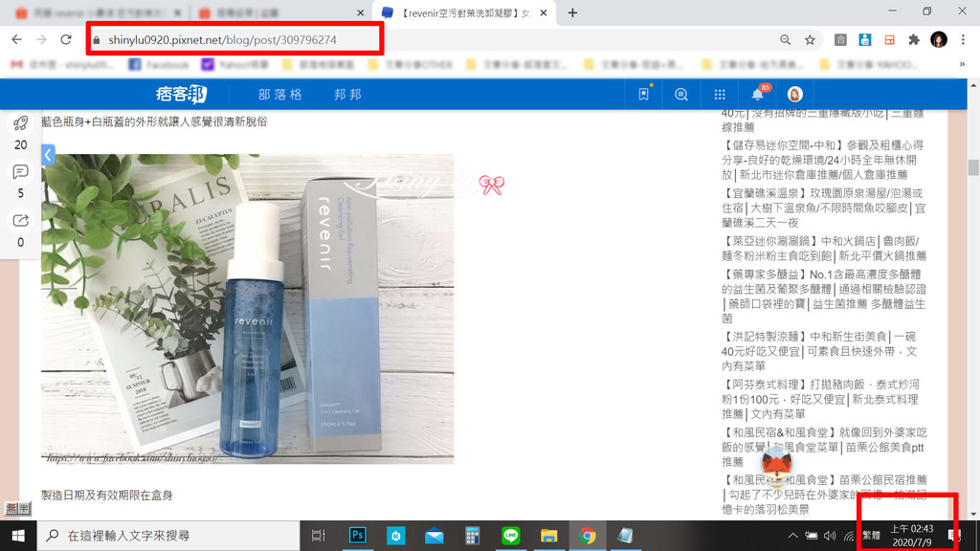Open the Windows Start menu
This screenshot has height=551, width=980.
point(18,536)
